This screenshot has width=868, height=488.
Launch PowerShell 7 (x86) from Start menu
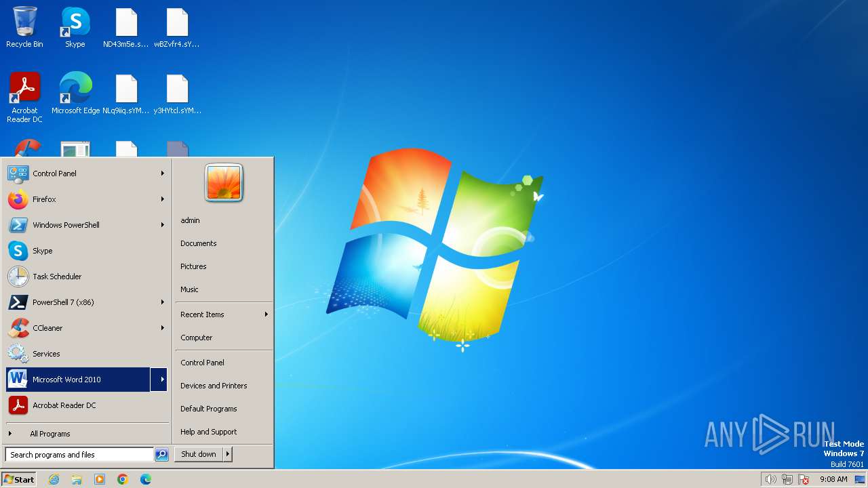(87, 302)
